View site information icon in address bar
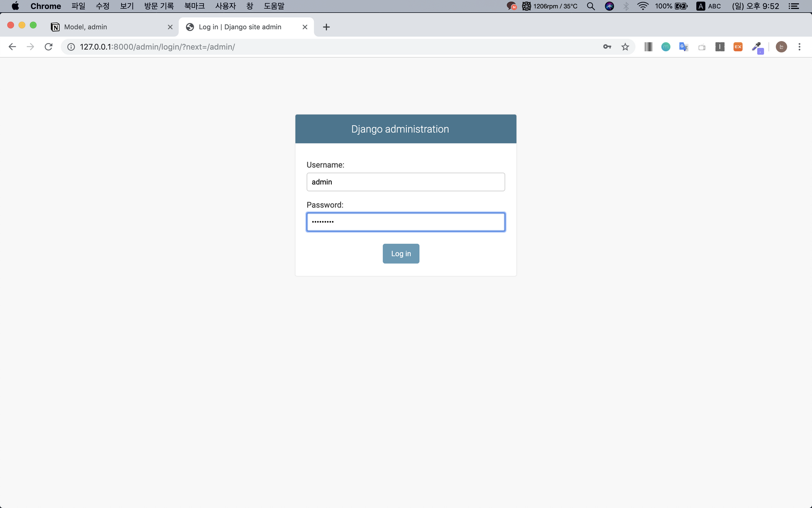The height and width of the screenshot is (508, 812). click(71, 47)
